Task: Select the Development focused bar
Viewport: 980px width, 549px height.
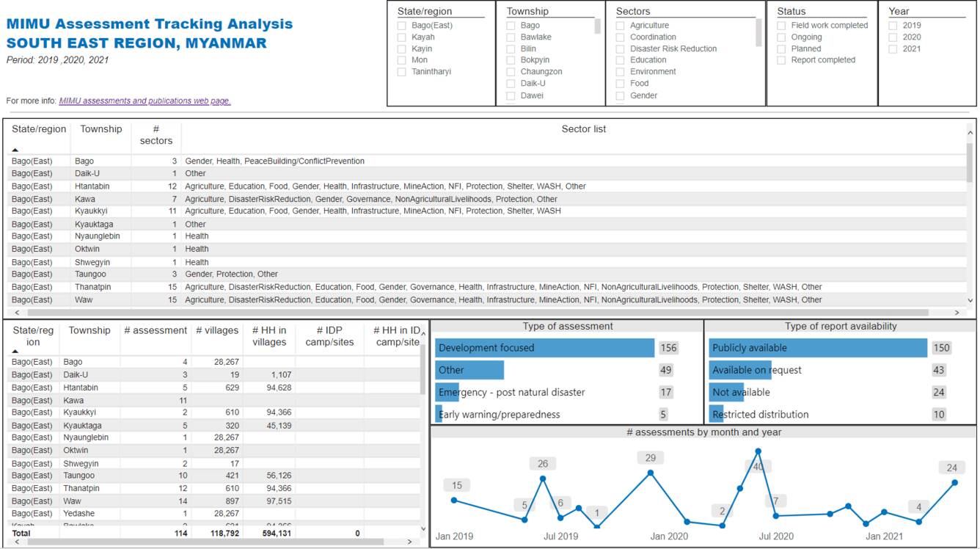Action: coord(544,348)
